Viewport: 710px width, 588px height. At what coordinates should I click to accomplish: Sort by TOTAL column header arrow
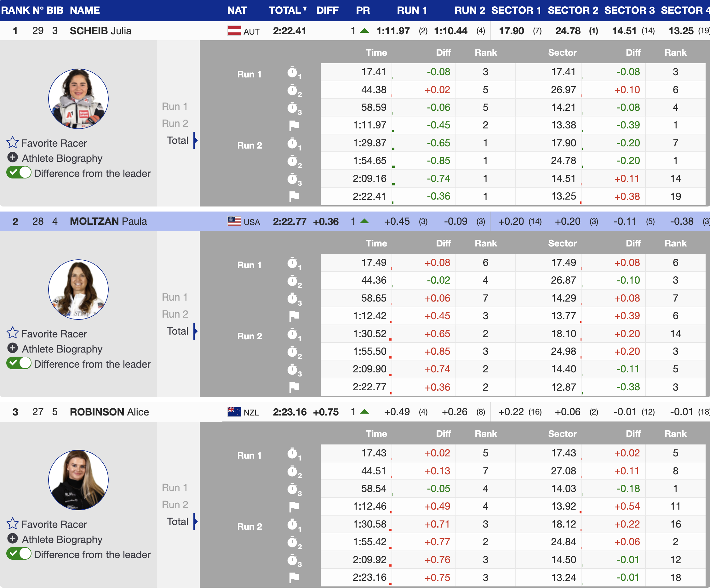tap(305, 9)
